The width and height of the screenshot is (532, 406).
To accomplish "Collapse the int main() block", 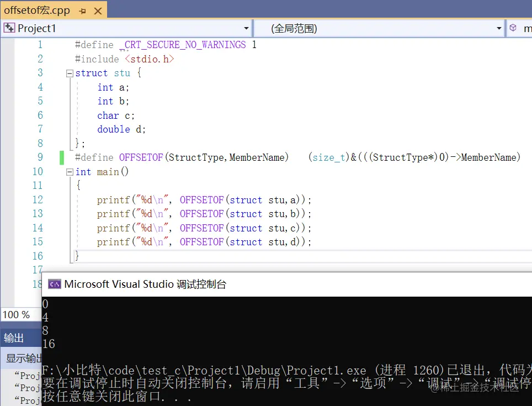I will [70, 172].
